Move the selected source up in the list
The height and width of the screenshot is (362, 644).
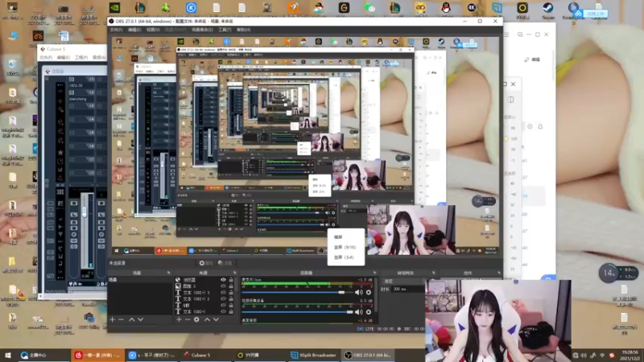pos(208,319)
